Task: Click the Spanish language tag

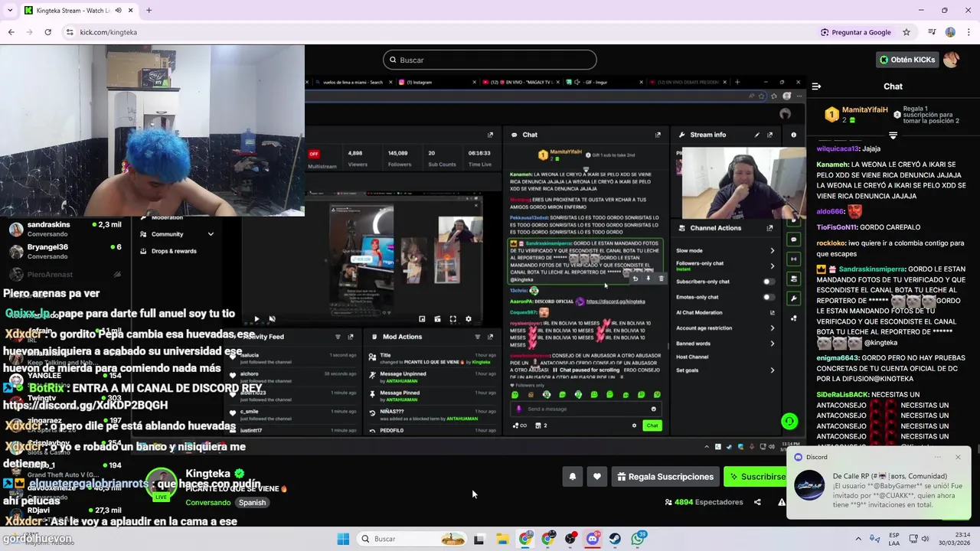Action: [x=252, y=503]
